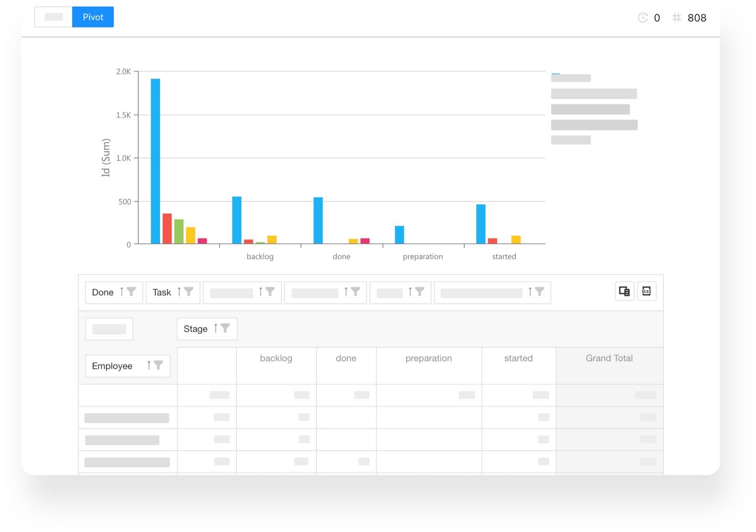Click the export to xlsx icon
Image resolution: width=756 pixels, height=532 pixels.
click(647, 291)
